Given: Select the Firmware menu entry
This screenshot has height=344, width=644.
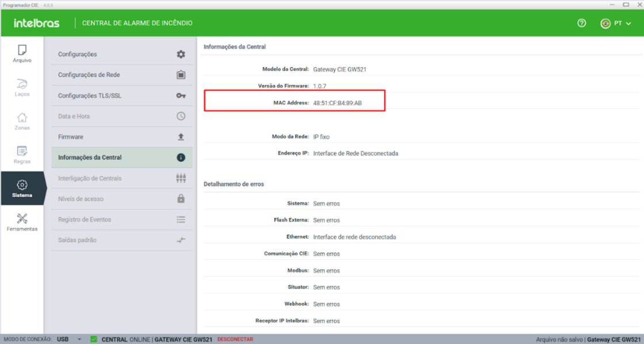Looking at the screenshot, I should 121,137.
